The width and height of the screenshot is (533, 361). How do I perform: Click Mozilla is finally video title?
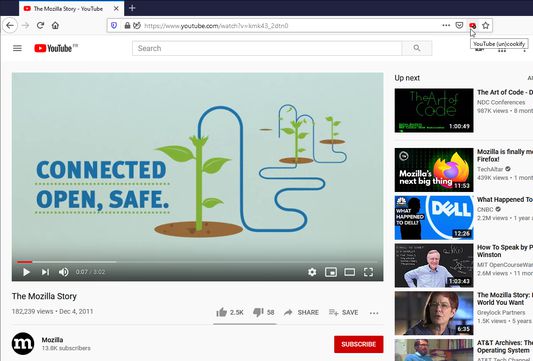point(505,155)
